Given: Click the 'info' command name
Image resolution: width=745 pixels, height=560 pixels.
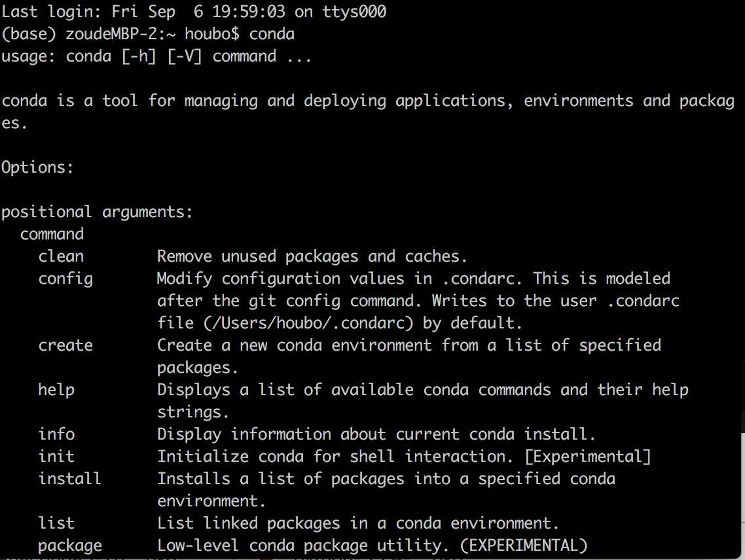Looking at the screenshot, I should [x=56, y=434].
